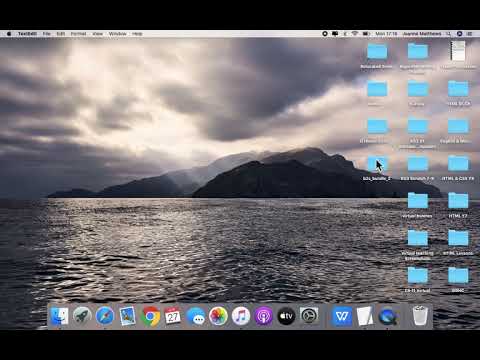
Task: Click the Mon 17:18 clock in menu bar
Action: coord(386,34)
